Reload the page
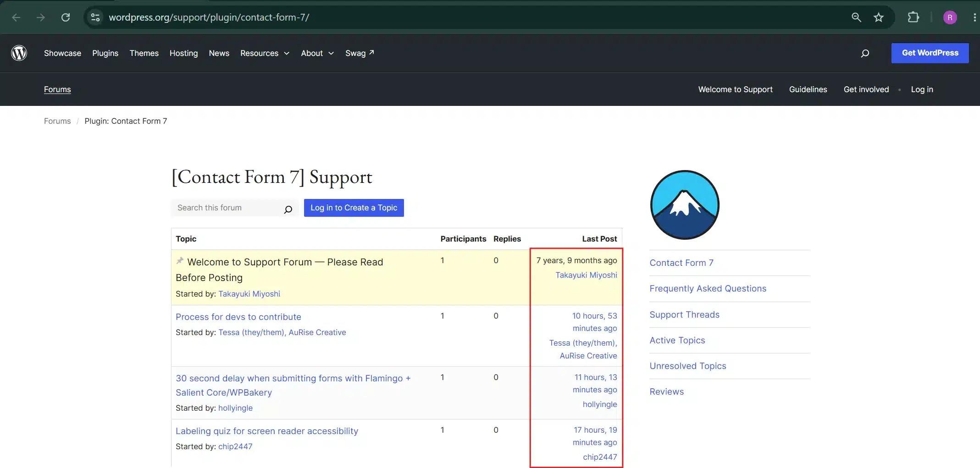The image size is (980, 468). point(66,17)
